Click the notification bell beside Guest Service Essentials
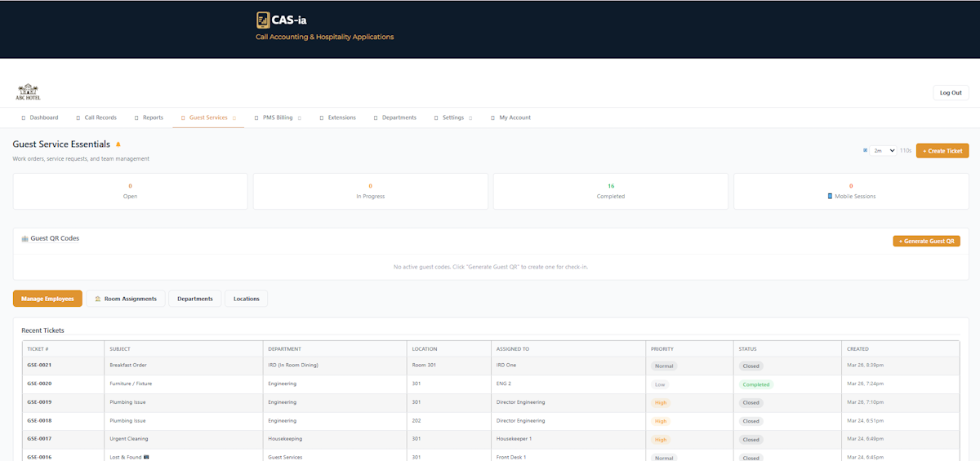Screen dimensions: 980x461 click(118, 144)
